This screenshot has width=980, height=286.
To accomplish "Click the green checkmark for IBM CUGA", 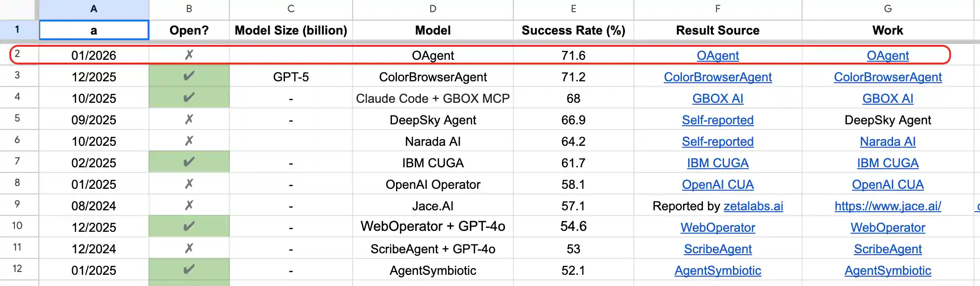I will click(x=189, y=162).
